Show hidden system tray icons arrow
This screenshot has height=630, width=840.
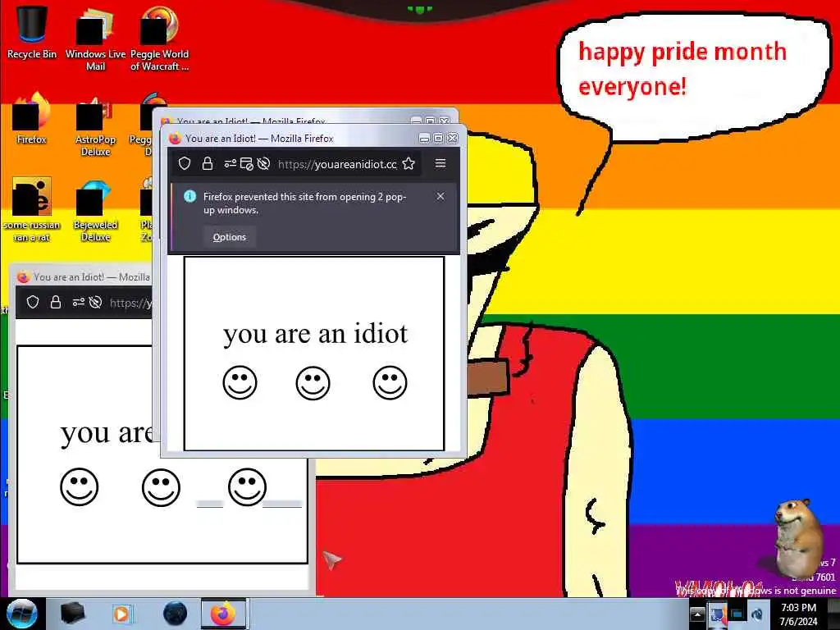[697, 614]
